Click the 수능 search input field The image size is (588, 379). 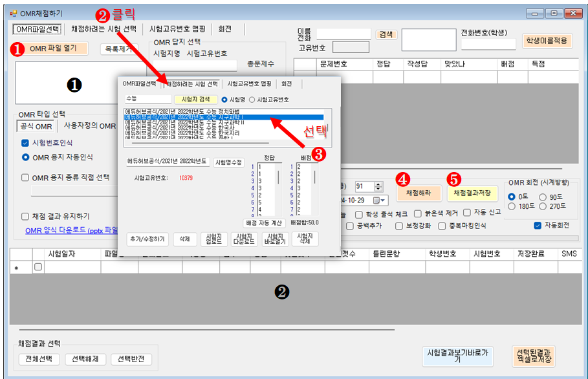(147, 100)
